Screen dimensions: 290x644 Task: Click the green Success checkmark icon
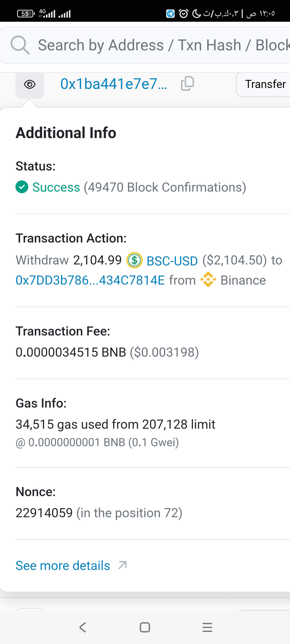click(22, 187)
